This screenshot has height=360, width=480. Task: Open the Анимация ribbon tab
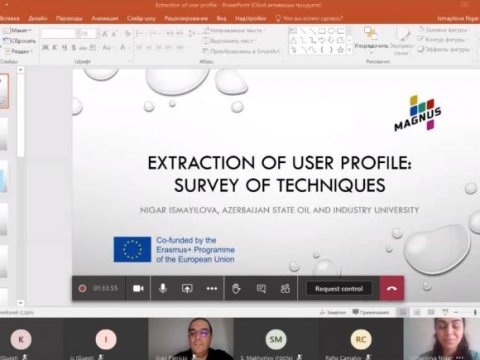105,18
